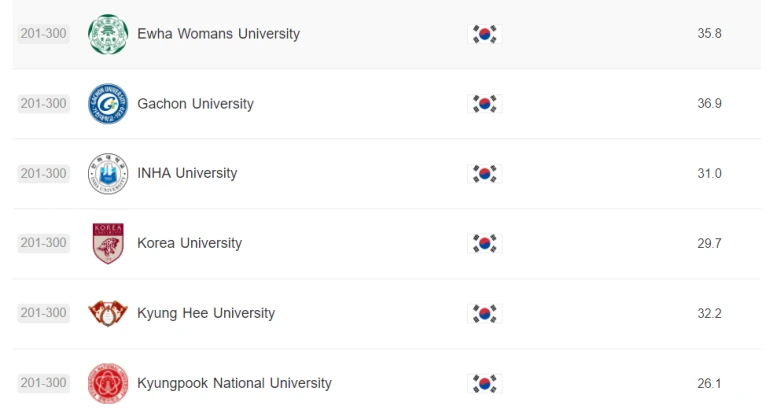This screenshot has height=417, width=773.
Task: Open the Korea University link
Action: point(189,243)
